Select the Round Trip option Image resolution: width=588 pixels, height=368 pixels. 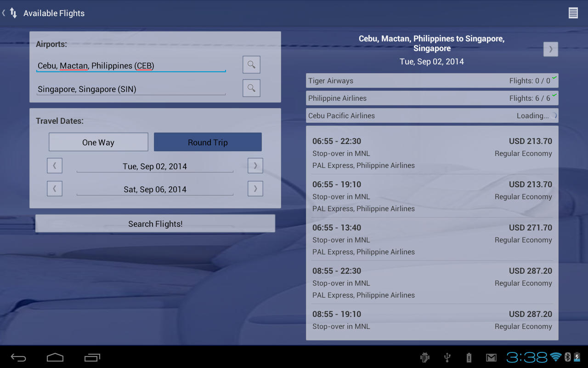[x=208, y=142]
